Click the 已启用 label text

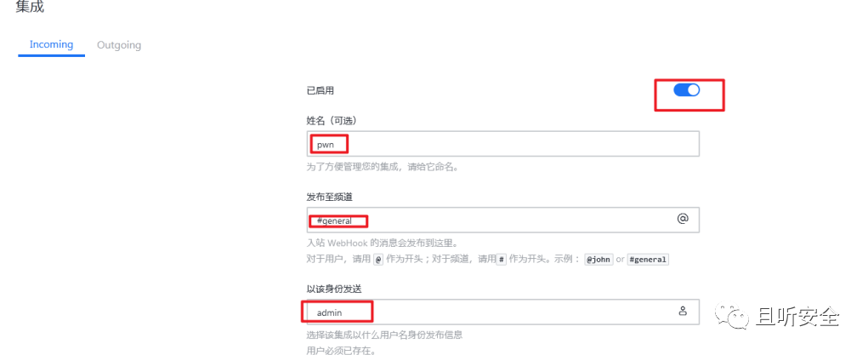(x=321, y=90)
